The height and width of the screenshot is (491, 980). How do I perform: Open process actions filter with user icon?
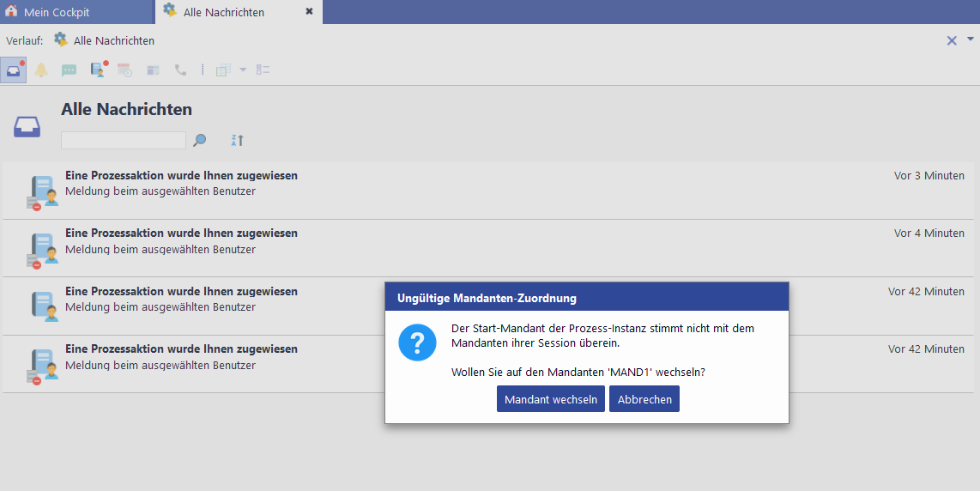(98, 70)
